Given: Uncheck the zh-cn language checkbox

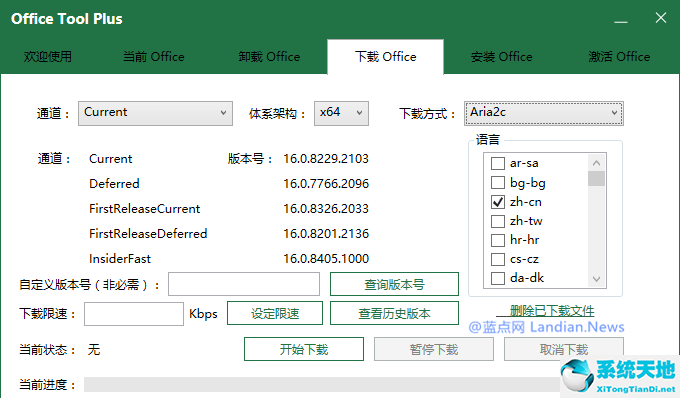Looking at the screenshot, I should pyautogui.click(x=497, y=202).
